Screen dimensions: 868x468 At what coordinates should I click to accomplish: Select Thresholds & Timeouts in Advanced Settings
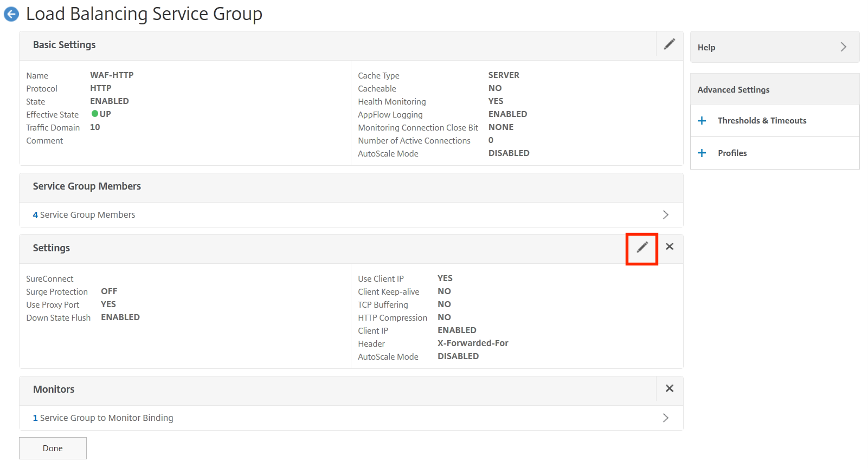pos(762,121)
